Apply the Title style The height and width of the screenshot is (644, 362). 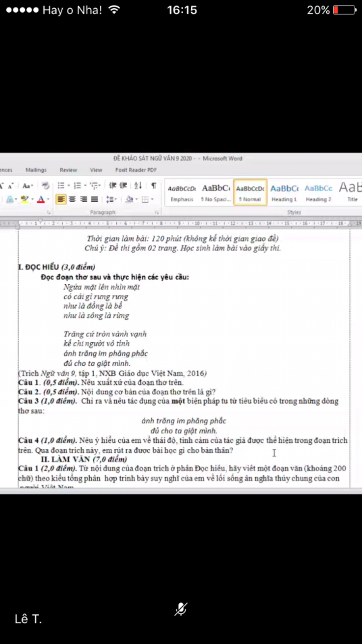pos(350,193)
